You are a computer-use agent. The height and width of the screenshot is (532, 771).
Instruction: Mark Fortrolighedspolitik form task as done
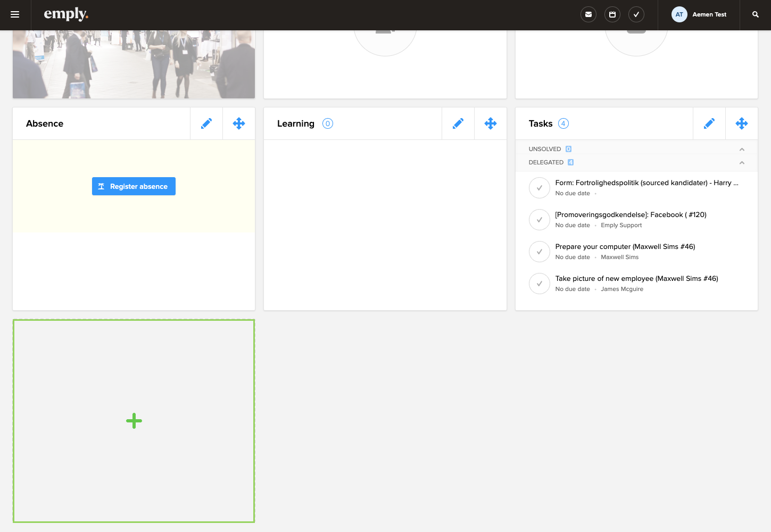pyautogui.click(x=540, y=188)
